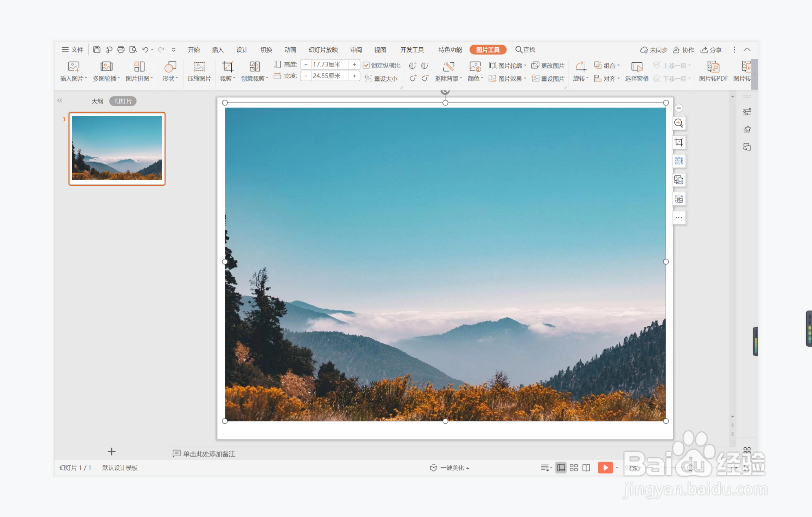Click the zoom-in magnifier beside the picture
This screenshot has height=517, width=812.
[679, 123]
